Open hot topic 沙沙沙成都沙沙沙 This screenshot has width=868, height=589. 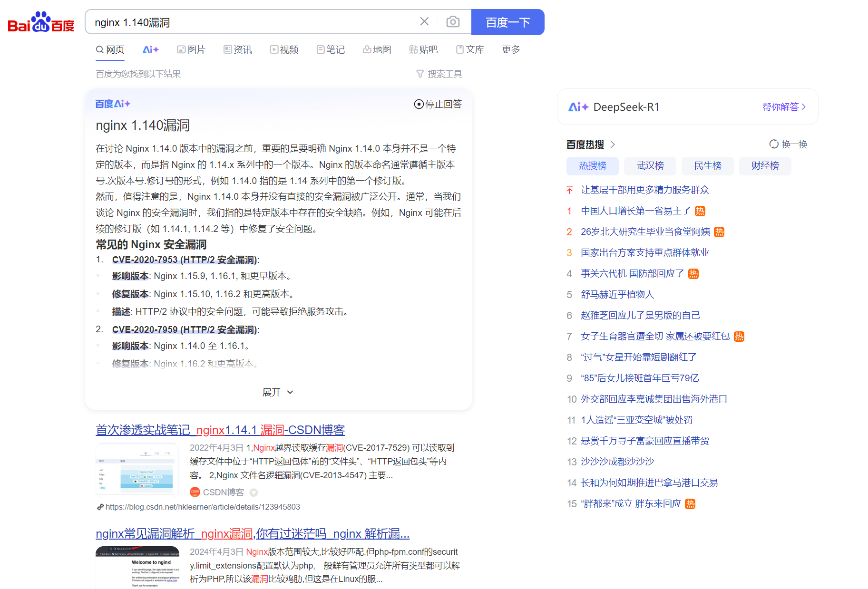(617, 462)
